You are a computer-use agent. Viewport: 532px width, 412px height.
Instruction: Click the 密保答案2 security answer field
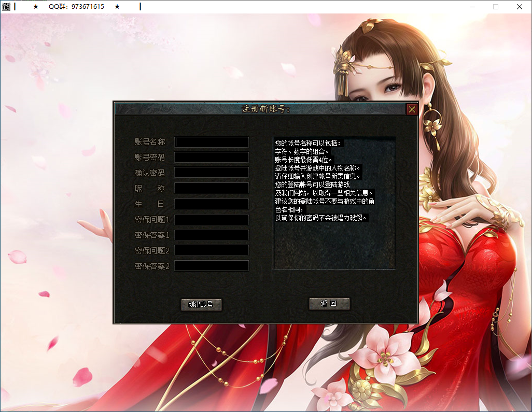coord(211,266)
